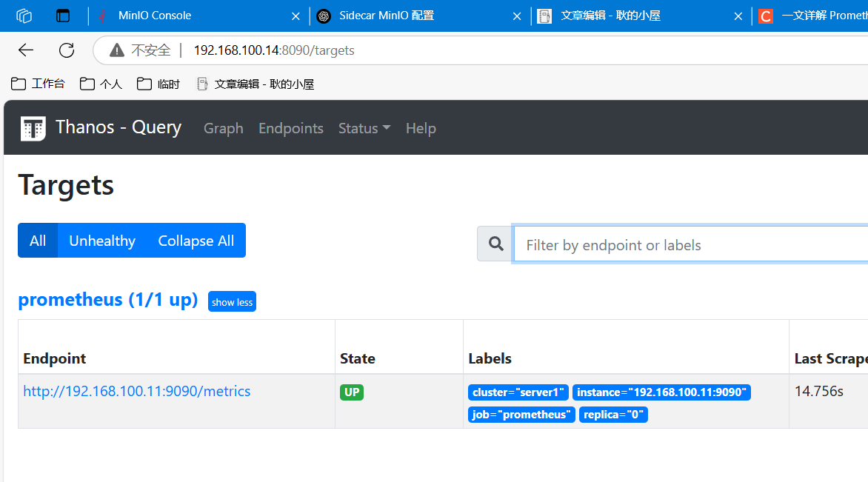
Task: Click the instance="192.168.100.11:9090" label badge
Action: pyautogui.click(x=661, y=392)
